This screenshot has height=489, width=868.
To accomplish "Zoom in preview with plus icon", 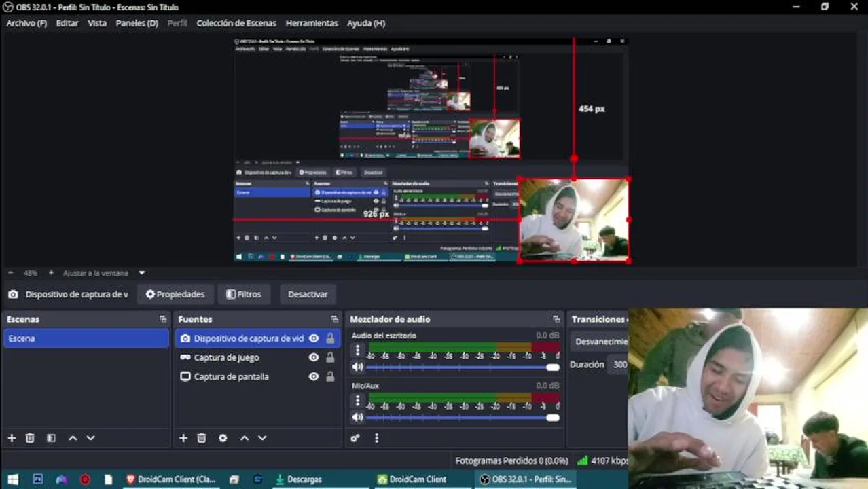I will (x=51, y=273).
